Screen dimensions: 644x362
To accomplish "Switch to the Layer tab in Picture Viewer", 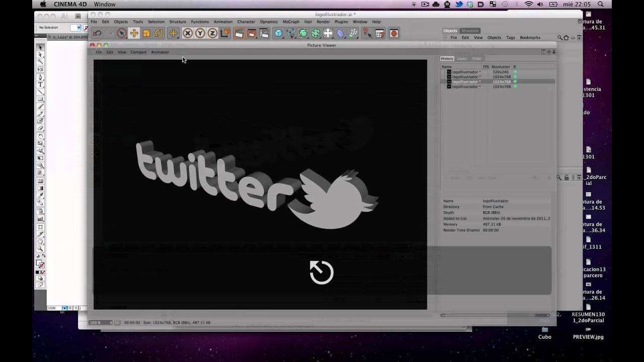I will [461, 59].
